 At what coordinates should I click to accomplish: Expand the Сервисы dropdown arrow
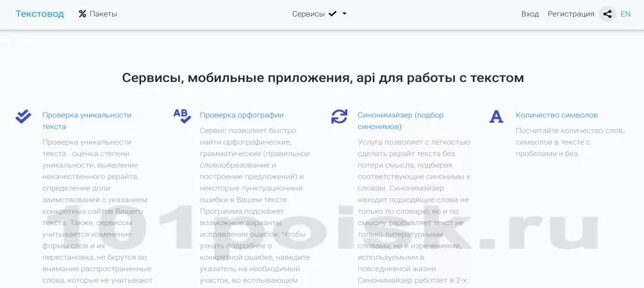[345, 13]
